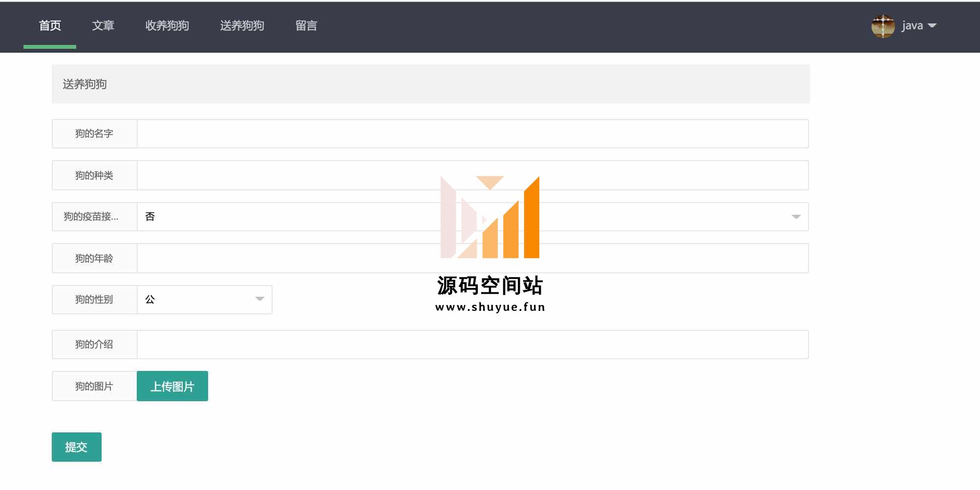980x490 pixels.
Task: Open the 狗的性别 dropdown showing 公
Action: click(205, 300)
